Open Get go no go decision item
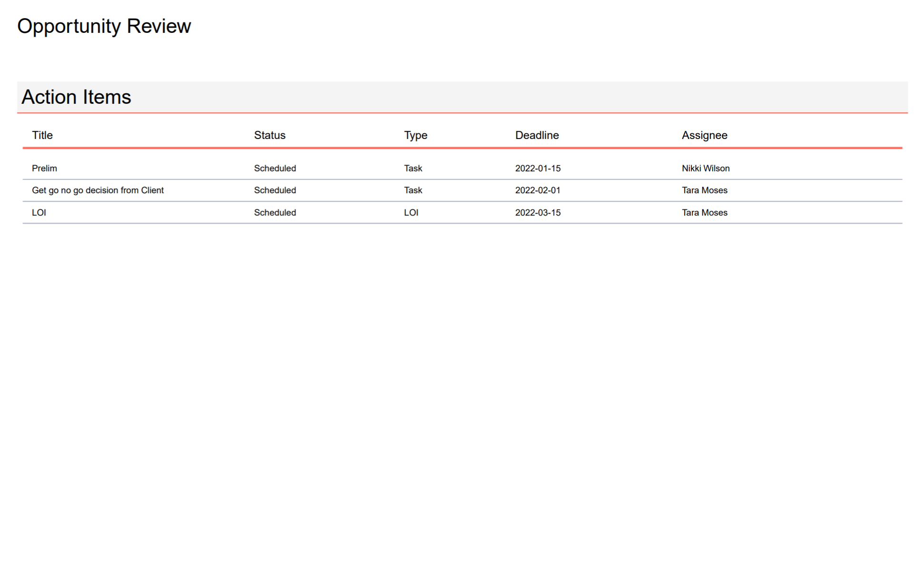This screenshot has height=572, width=924. 98,190
